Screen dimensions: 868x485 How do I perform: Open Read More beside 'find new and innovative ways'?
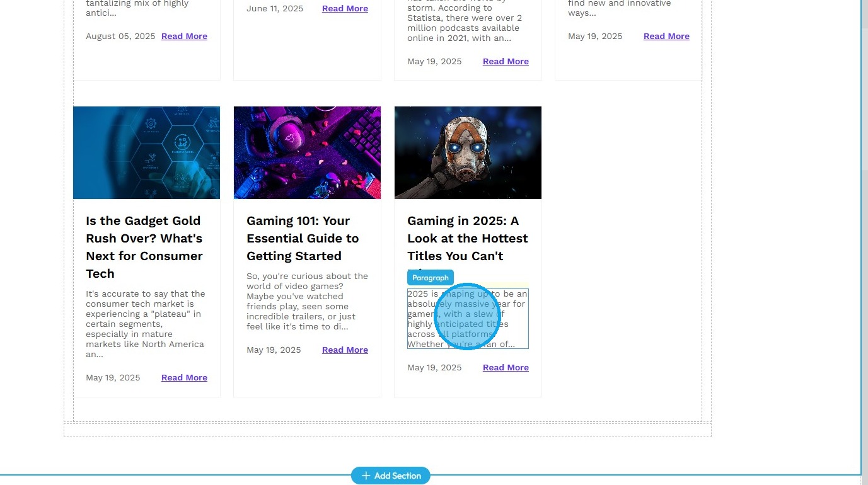tap(666, 37)
